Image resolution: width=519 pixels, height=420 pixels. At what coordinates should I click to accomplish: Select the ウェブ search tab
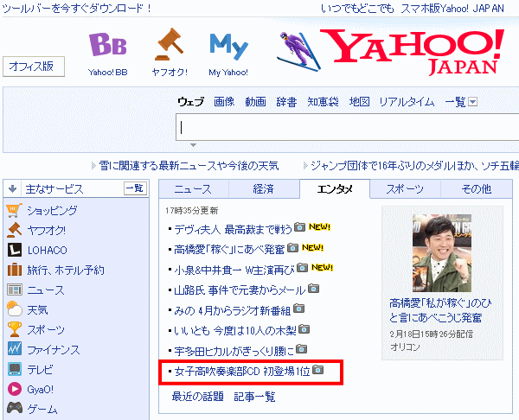(190, 101)
